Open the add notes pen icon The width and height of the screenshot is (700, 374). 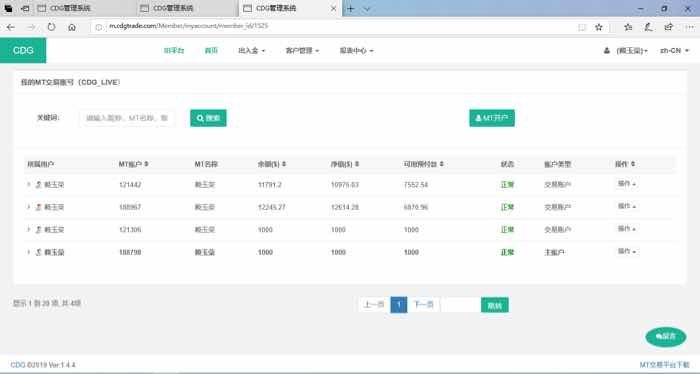tap(648, 27)
